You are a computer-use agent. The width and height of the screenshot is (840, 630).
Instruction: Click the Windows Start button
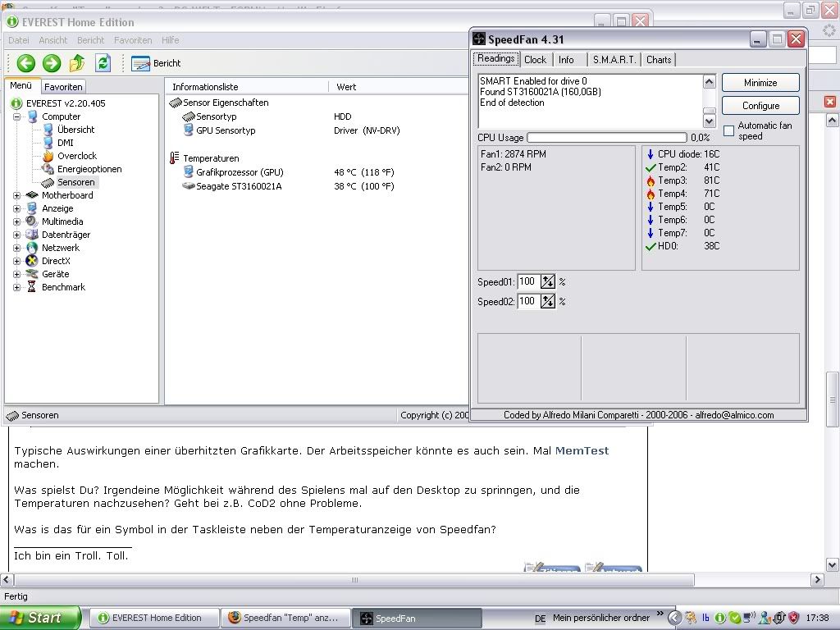pyautogui.click(x=41, y=618)
